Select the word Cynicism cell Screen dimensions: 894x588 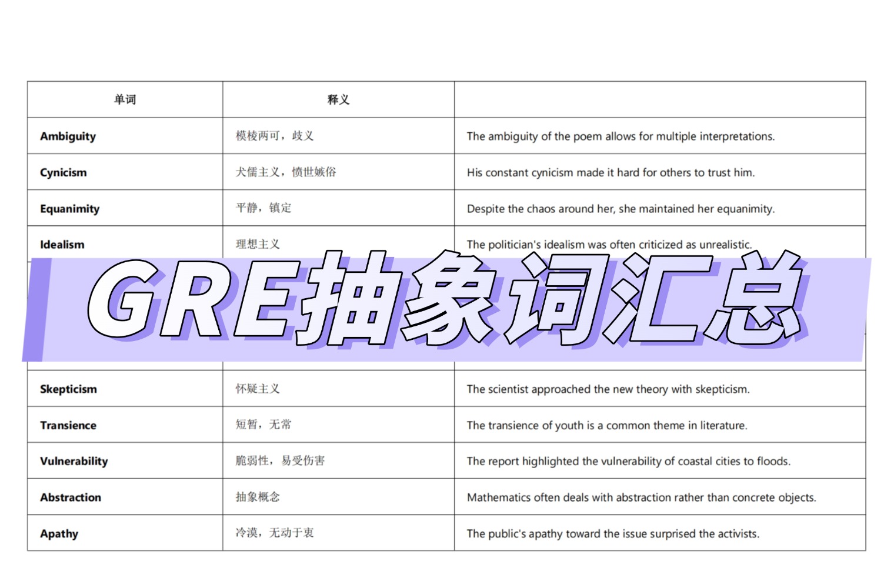(63, 173)
